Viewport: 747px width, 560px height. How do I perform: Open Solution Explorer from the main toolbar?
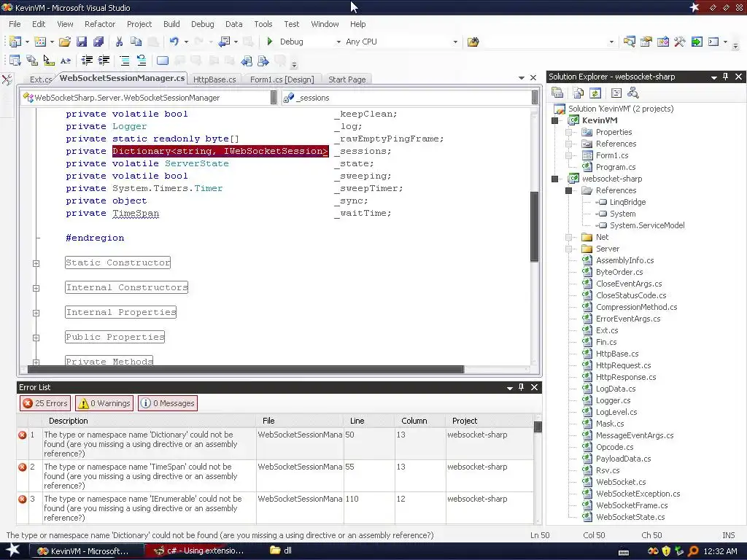(629, 42)
